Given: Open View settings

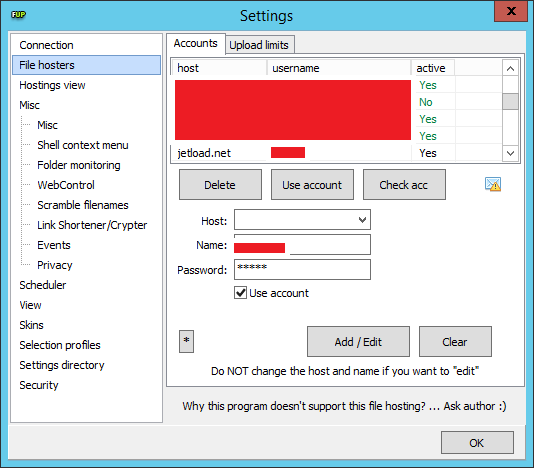Looking at the screenshot, I should click(30, 305).
